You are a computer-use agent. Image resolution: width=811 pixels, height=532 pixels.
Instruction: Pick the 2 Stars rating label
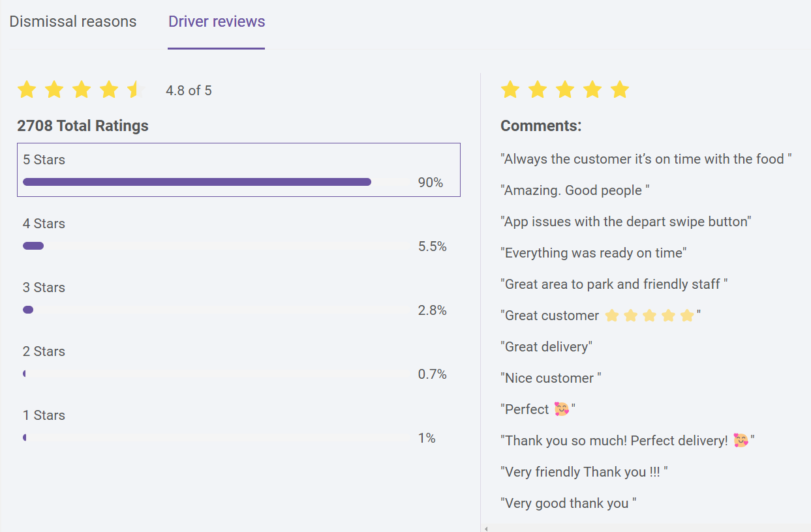(44, 351)
